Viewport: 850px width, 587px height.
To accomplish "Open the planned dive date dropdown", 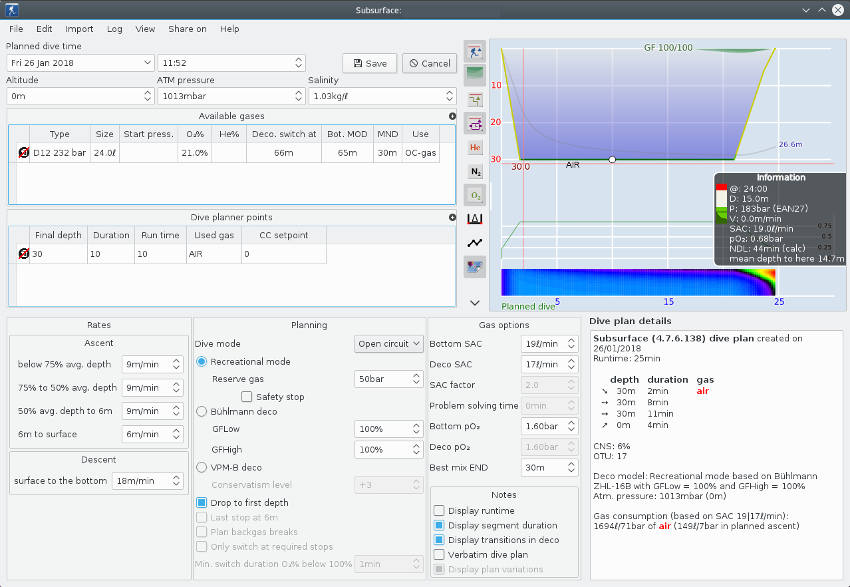I will [x=148, y=63].
